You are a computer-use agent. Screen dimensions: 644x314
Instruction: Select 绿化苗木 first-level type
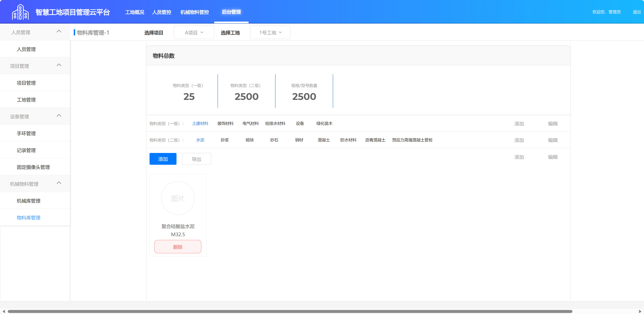325,123
